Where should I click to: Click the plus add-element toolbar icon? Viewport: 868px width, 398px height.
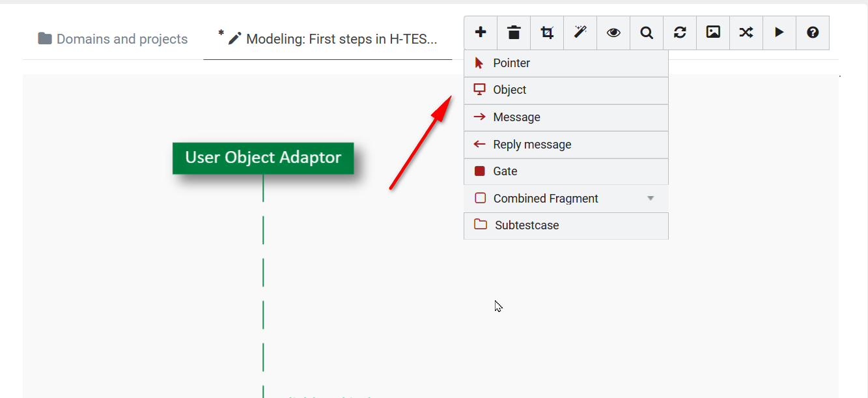[x=481, y=33]
